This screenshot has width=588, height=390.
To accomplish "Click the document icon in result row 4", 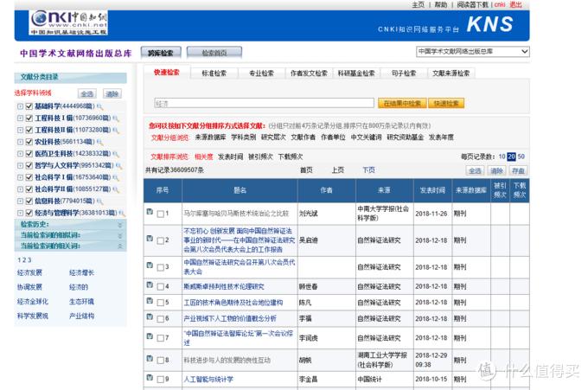I will (x=150, y=285).
